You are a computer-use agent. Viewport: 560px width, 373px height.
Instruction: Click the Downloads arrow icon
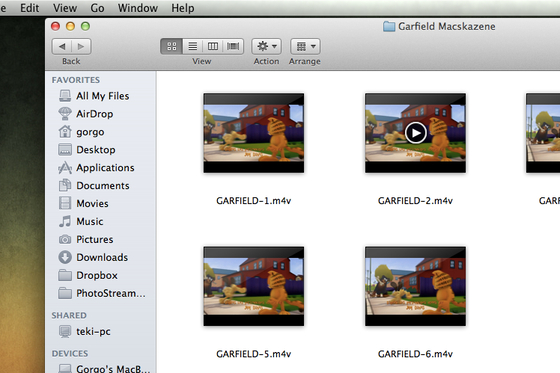[65, 257]
